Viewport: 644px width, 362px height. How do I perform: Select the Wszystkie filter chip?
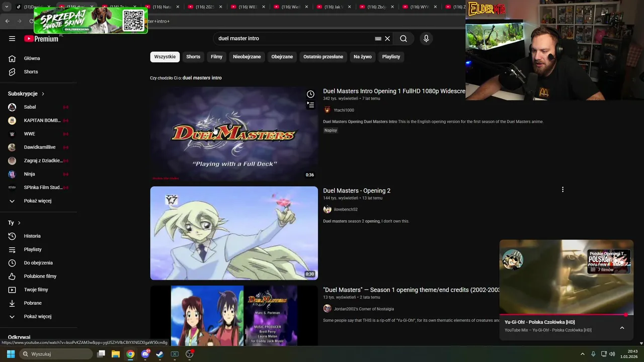165,57
